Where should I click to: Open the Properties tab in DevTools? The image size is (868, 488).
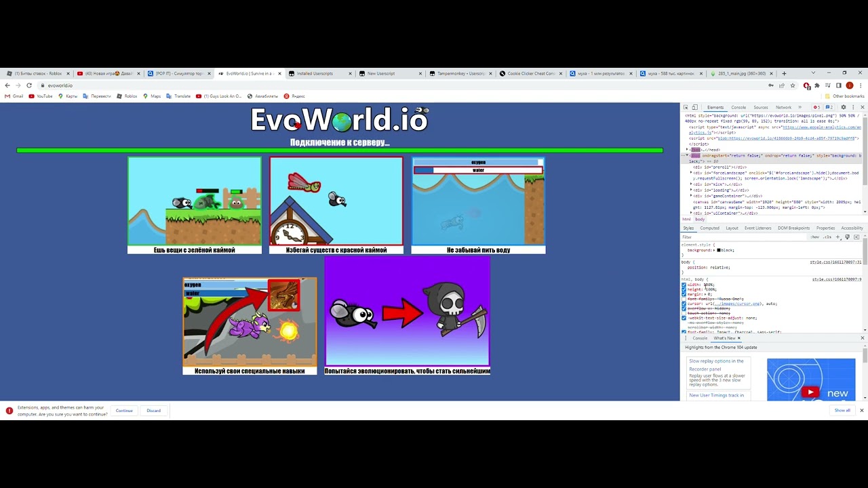click(825, 228)
